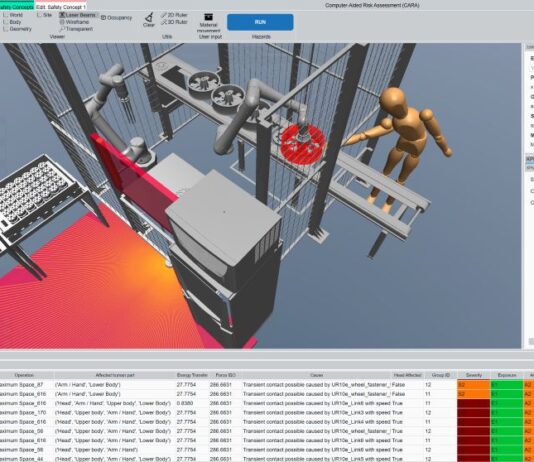Viewport: 534px width, 462px height.
Task: Switch to Safety Concepts tab
Action: (x=17, y=7)
